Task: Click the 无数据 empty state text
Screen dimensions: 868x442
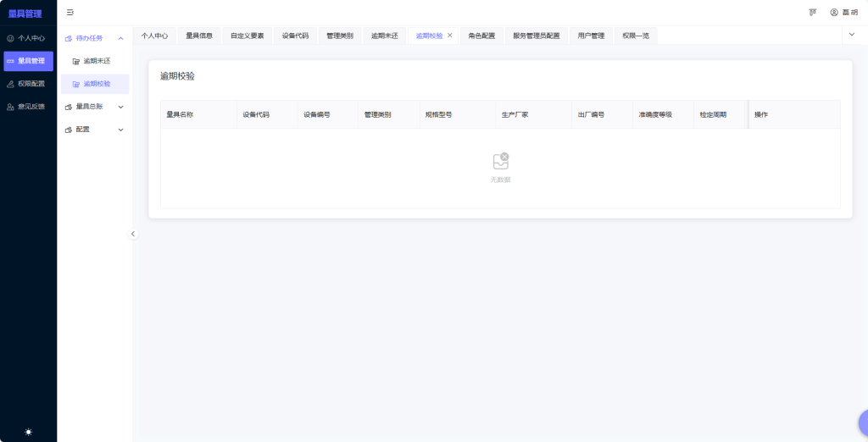Action: pos(500,180)
